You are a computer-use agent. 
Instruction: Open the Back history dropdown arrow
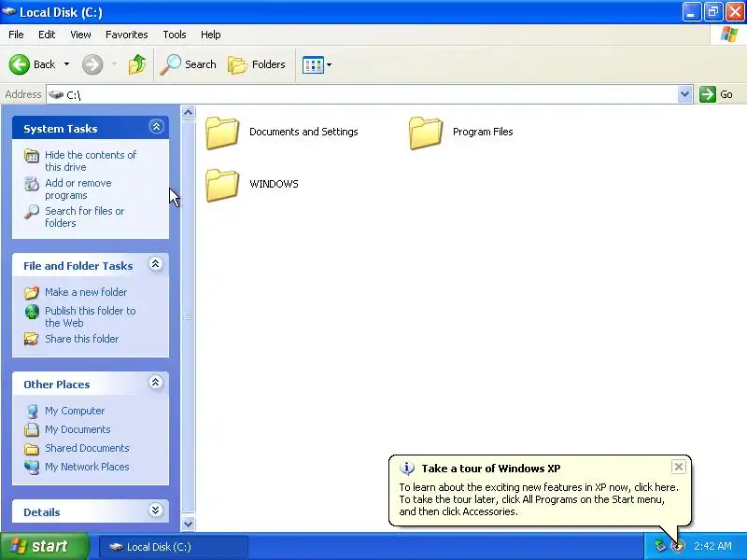[66, 64]
